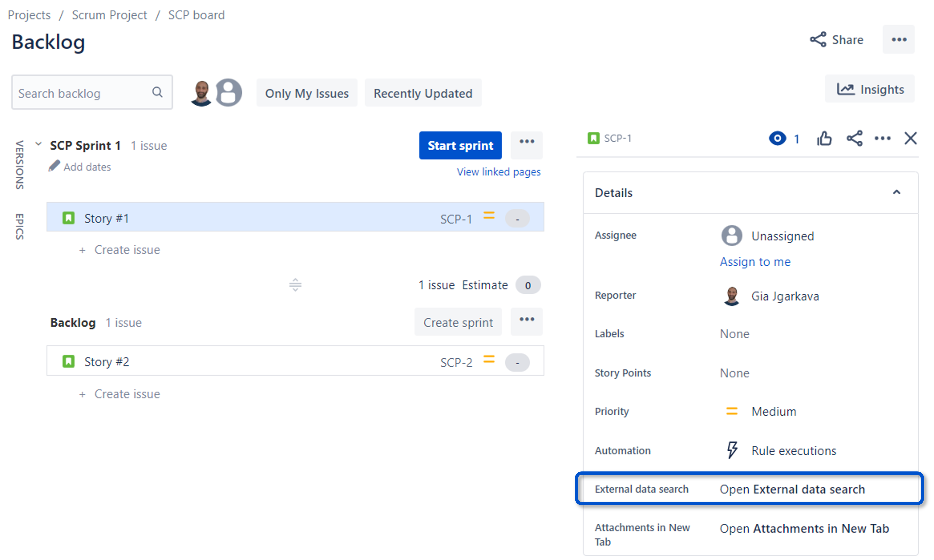934x560 pixels.
Task: Click the magnifier icon in Search backlog
Action: tap(157, 92)
